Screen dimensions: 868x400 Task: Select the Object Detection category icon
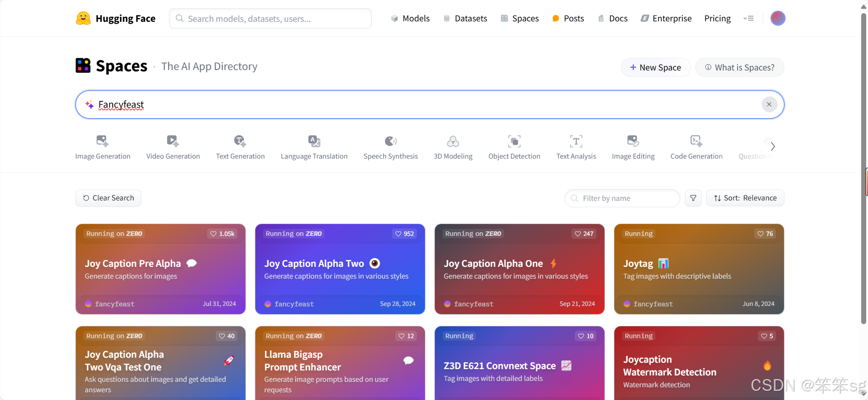[x=514, y=141]
